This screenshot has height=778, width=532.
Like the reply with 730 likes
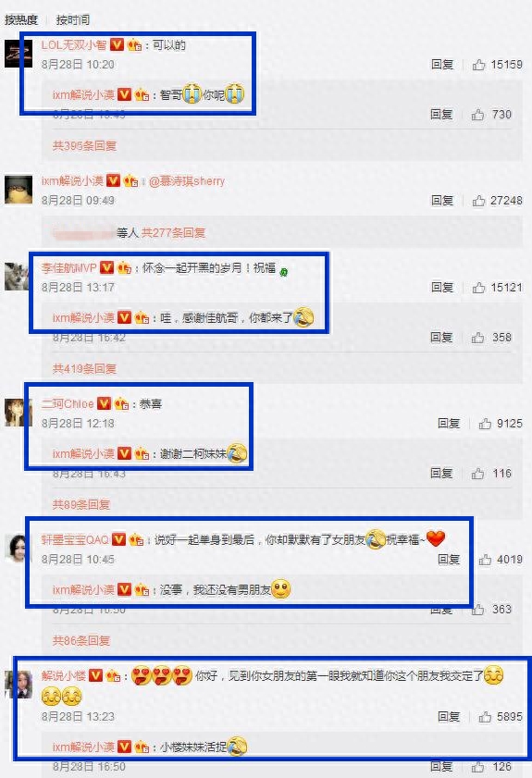click(x=478, y=115)
